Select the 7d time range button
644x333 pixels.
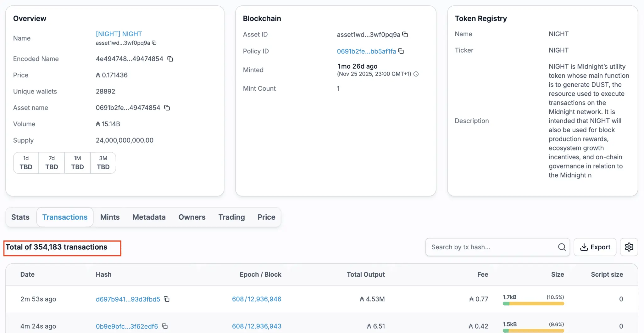click(x=51, y=163)
